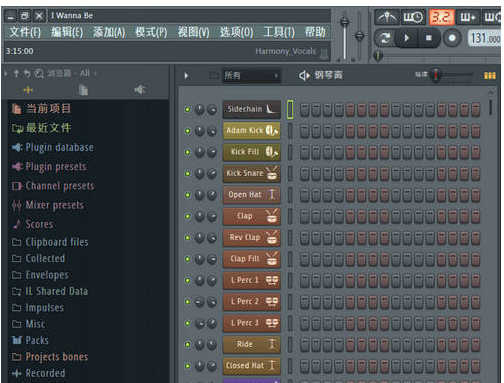Mute the Clap Fill channel LED
The height and width of the screenshot is (383, 504).
[188, 259]
